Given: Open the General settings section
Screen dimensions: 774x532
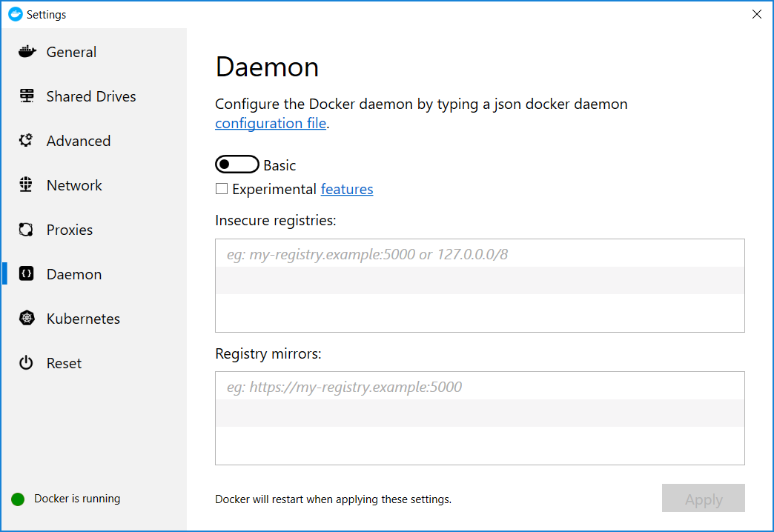Looking at the screenshot, I should point(71,51).
